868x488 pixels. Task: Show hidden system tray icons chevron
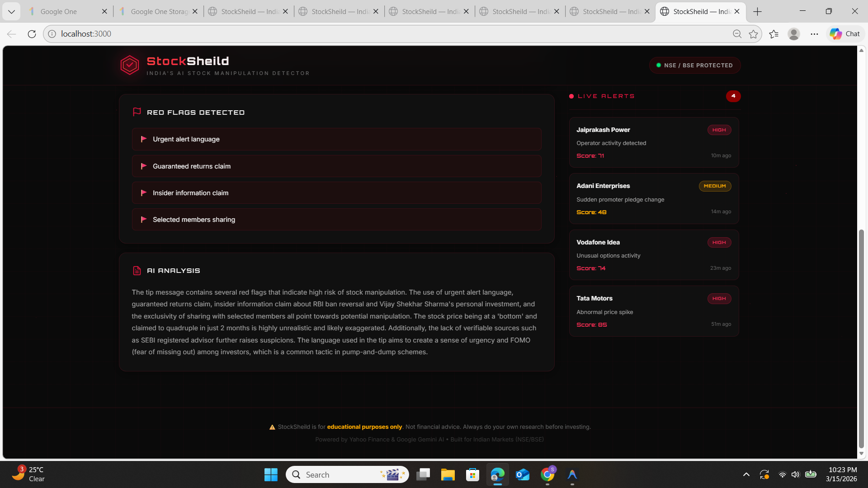(x=746, y=474)
